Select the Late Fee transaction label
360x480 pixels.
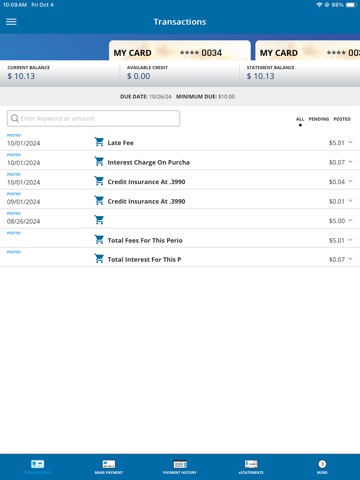[120, 143]
